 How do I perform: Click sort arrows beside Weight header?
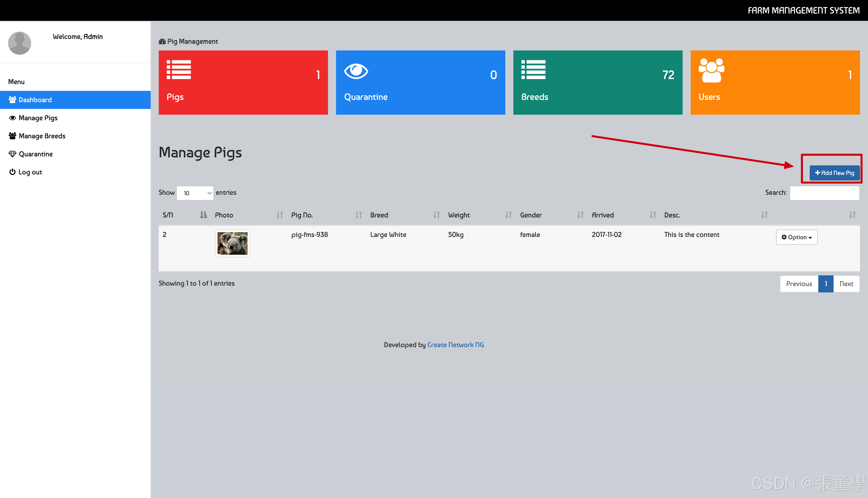pos(508,215)
